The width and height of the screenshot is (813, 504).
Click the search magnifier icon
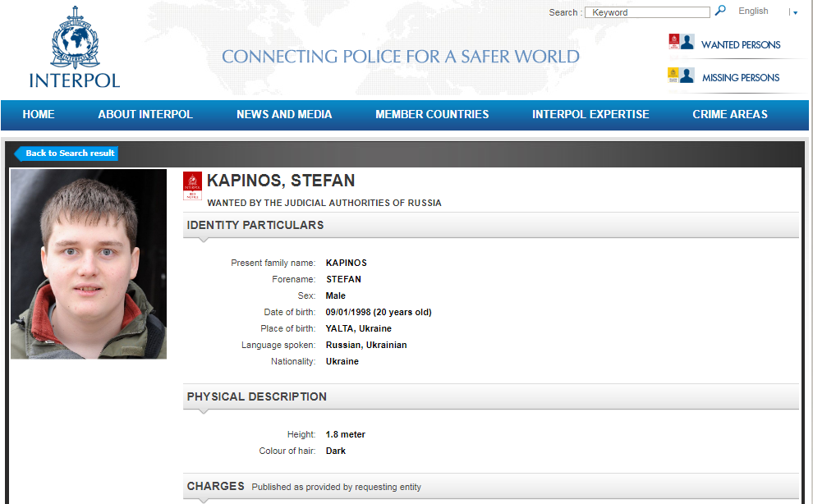(x=720, y=11)
